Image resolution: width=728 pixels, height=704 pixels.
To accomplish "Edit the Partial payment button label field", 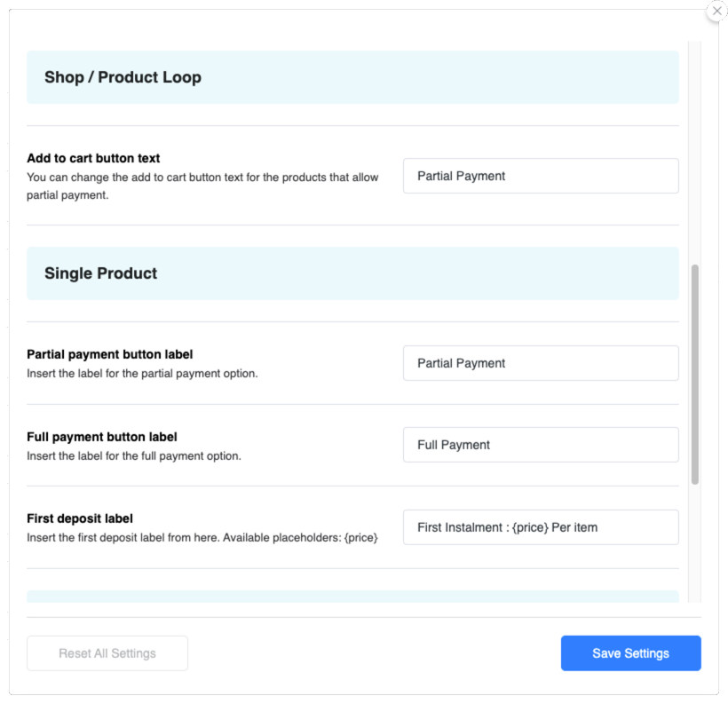I will [x=541, y=363].
